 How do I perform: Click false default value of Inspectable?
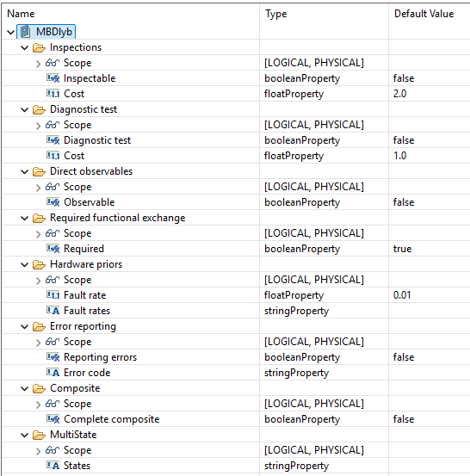[x=404, y=78]
